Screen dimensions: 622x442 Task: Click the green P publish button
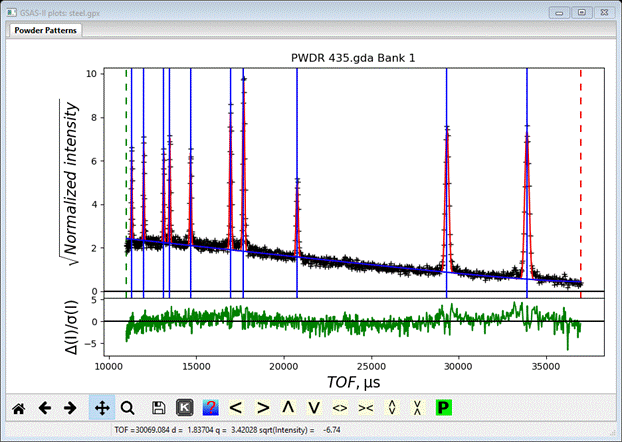point(444,408)
